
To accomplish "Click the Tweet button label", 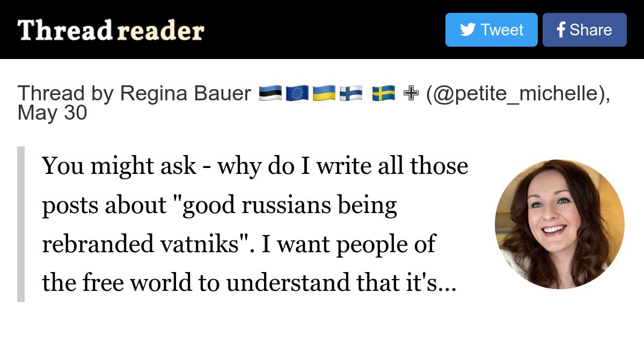I will click(x=502, y=30).
